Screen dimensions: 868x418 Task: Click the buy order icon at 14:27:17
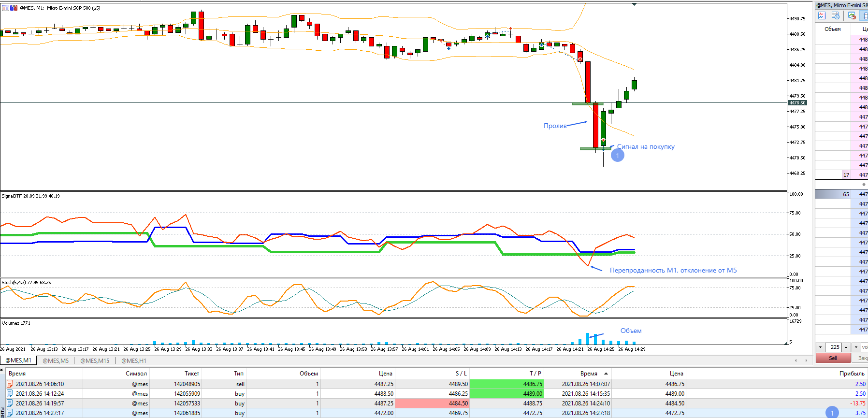pyautogui.click(x=9, y=413)
